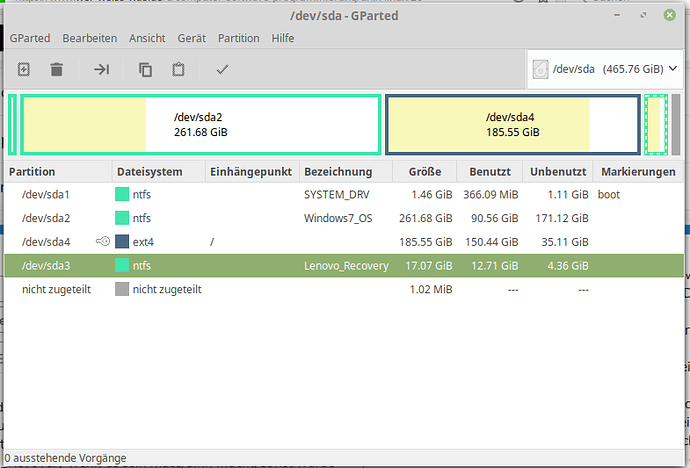Click the gray nicht zugeteilt color swatch
690x468 pixels.
(122, 289)
